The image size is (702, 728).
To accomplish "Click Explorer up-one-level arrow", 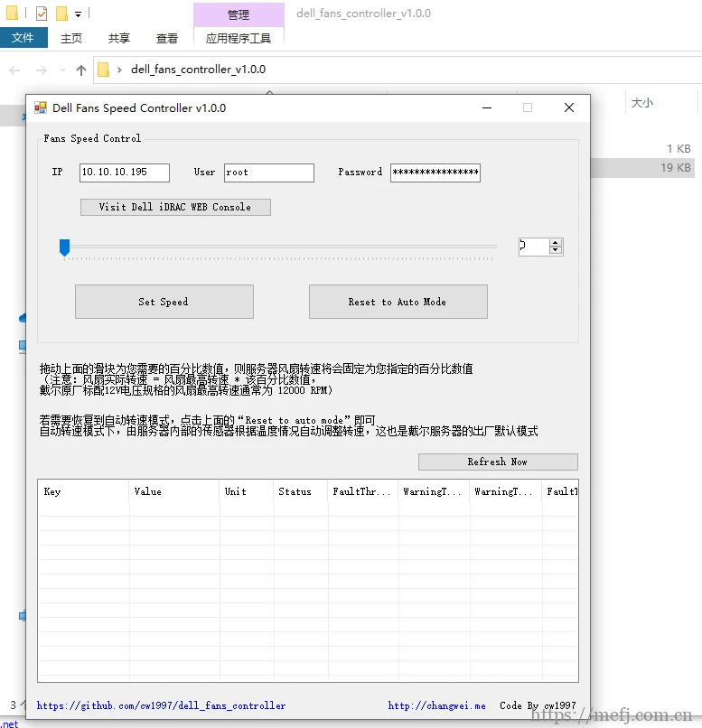I will point(81,70).
